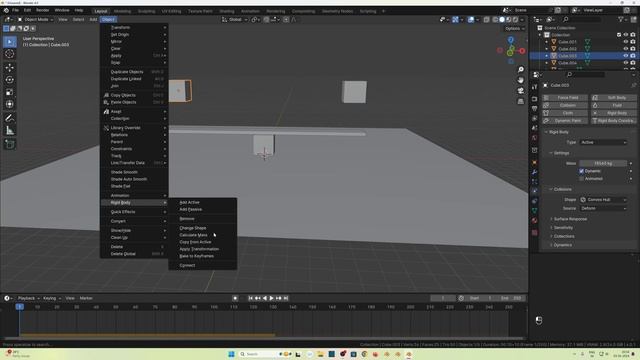Screen dimensions: 640x360
Task: Activate the Cursor tool in toolbar
Action: [x=10, y=54]
